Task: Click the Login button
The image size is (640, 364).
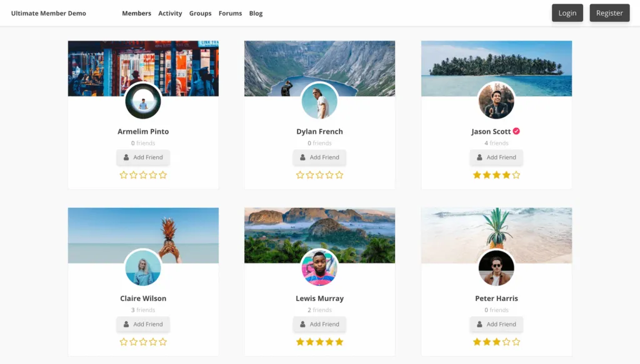Action: click(x=567, y=12)
